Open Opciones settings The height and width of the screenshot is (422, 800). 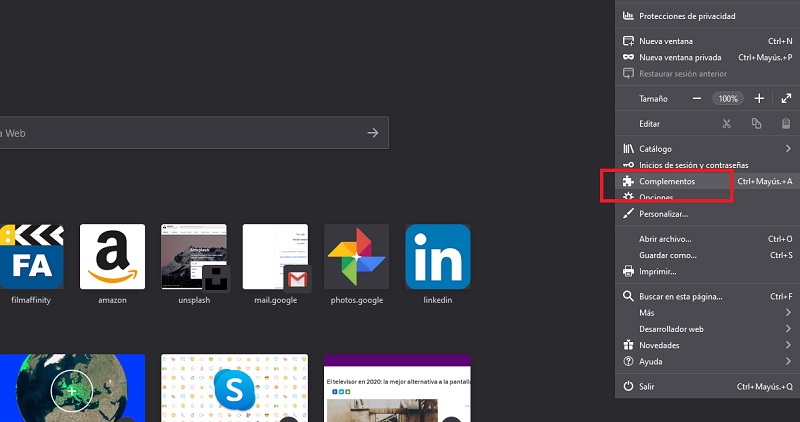click(707, 197)
